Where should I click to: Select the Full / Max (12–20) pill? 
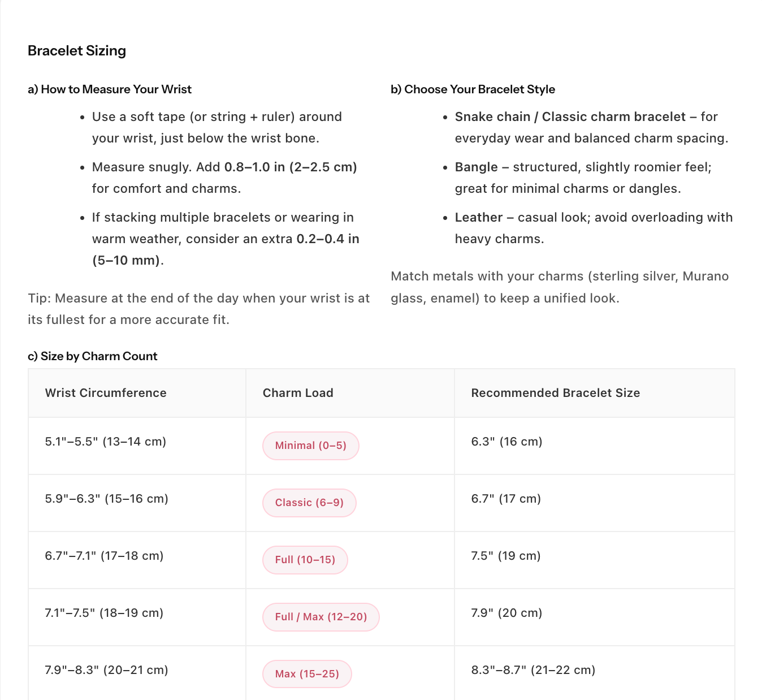(321, 617)
